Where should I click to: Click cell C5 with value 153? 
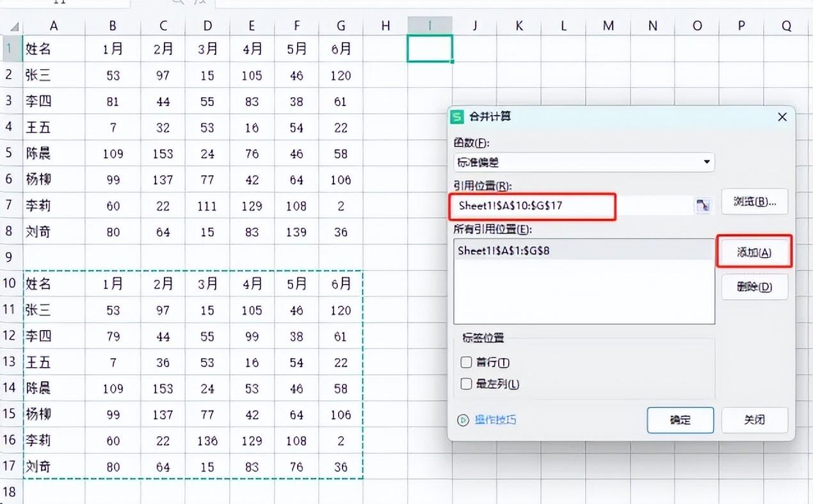pyautogui.click(x=163, y=154)
